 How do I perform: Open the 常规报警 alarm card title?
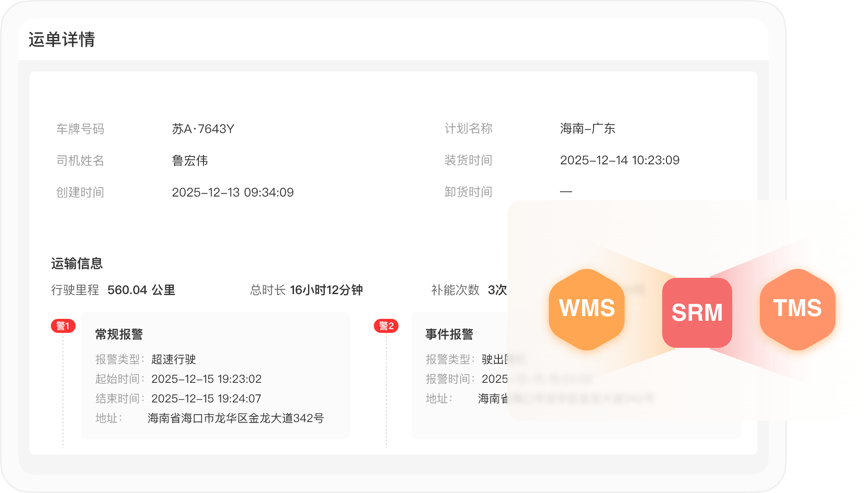click(119, 334)
